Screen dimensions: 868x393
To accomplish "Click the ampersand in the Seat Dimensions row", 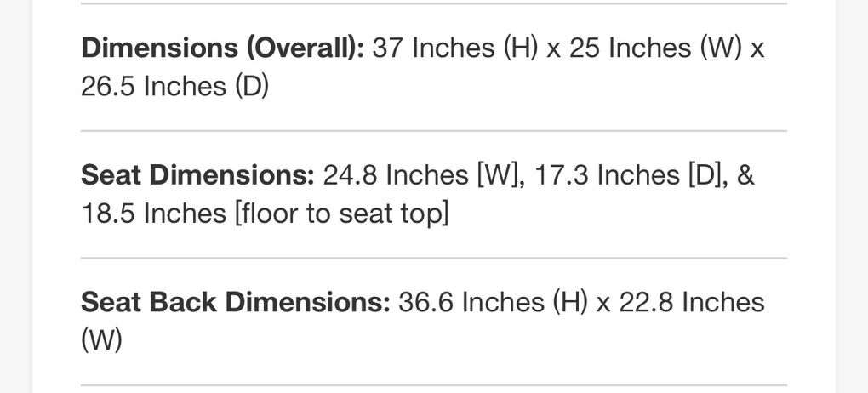I will 745,175.
